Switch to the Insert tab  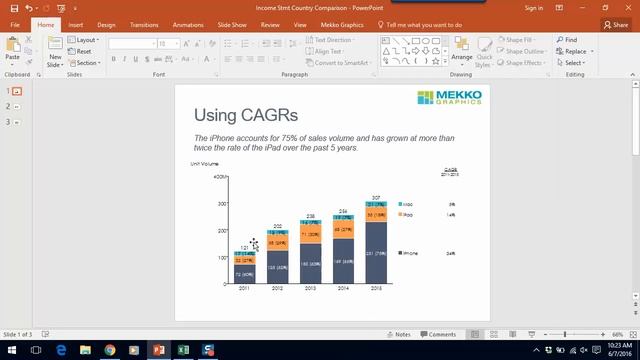[x=76, y=25]
